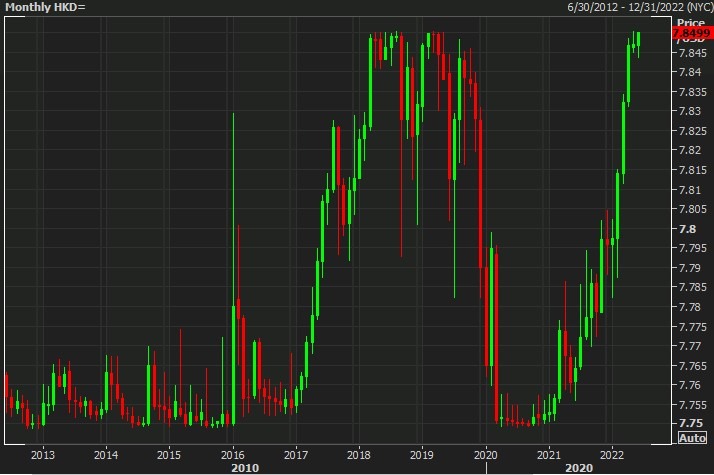Image resolution: width=714 pixels, height=475 pixels.
Task: Click the 2019 label on the time axis
Action: click(x=422, y=455)
